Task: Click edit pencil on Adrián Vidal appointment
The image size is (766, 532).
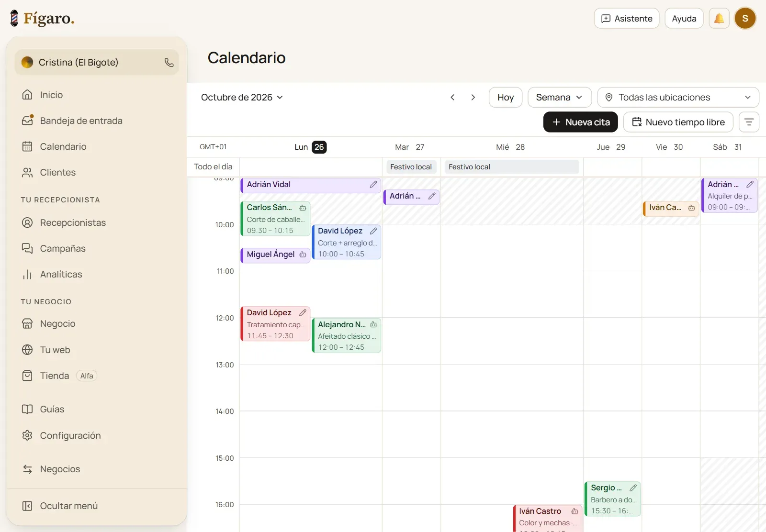Action: tap(373, 185)
